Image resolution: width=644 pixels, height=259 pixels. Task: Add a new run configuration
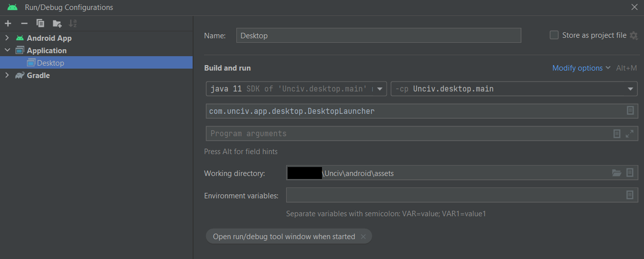pyautogui.click(x=8, y=23)
